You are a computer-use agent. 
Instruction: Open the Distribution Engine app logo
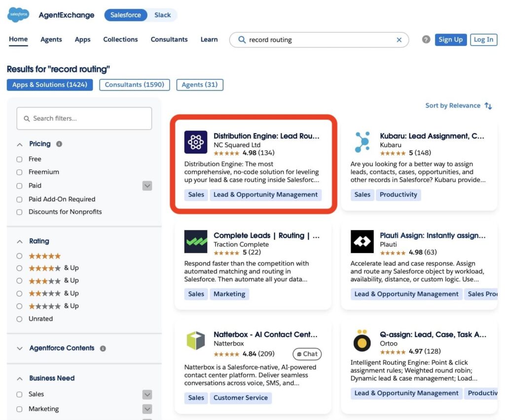coord(196,142)
